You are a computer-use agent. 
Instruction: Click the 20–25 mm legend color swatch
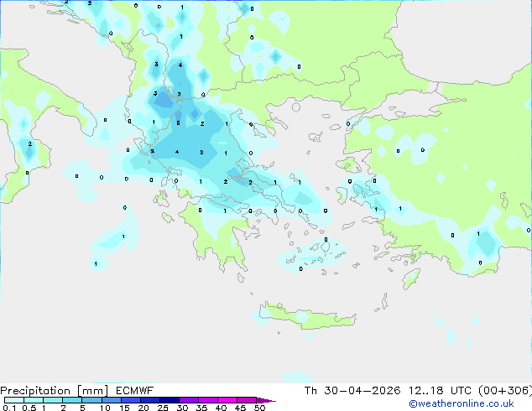pos(150,400)
